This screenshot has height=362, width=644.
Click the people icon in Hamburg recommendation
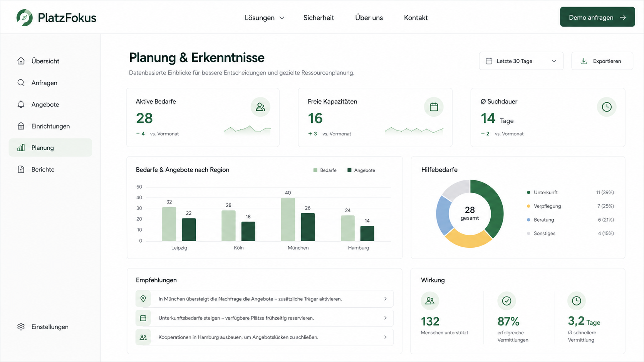coord(143,337)
